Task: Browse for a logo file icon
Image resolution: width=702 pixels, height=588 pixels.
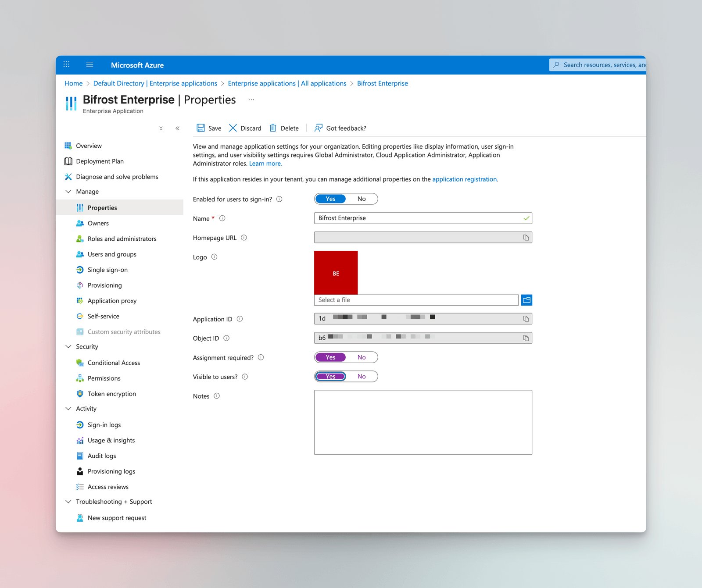Action: coord(526,300)
